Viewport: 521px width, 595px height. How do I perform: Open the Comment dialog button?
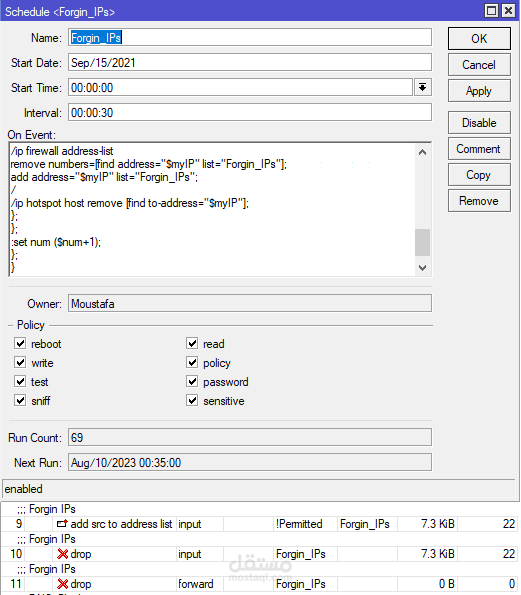[x=479, y=149]
